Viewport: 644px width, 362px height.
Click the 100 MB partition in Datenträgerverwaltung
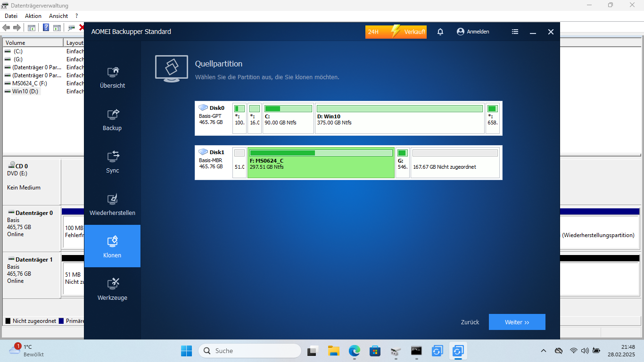coord(73,231)
